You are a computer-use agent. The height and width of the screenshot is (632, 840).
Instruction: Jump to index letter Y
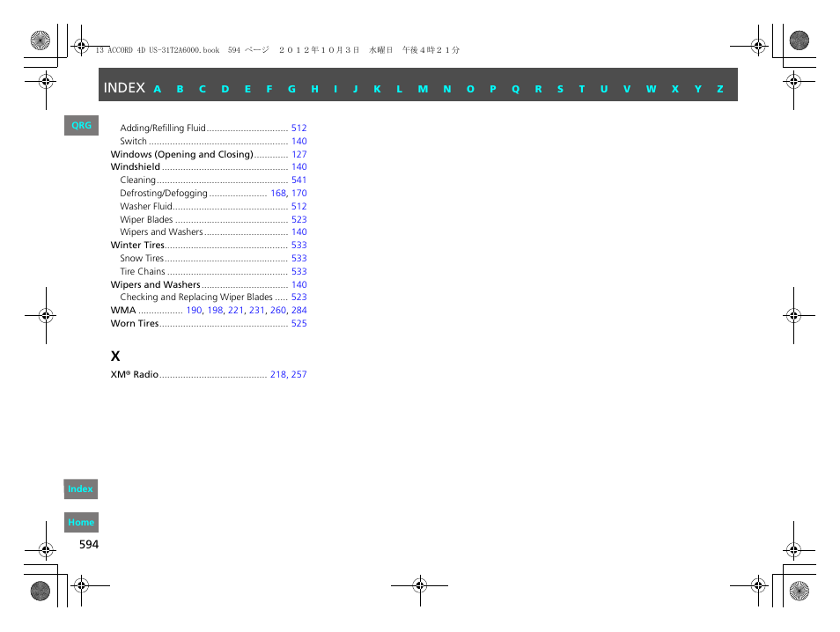point(698,89)
